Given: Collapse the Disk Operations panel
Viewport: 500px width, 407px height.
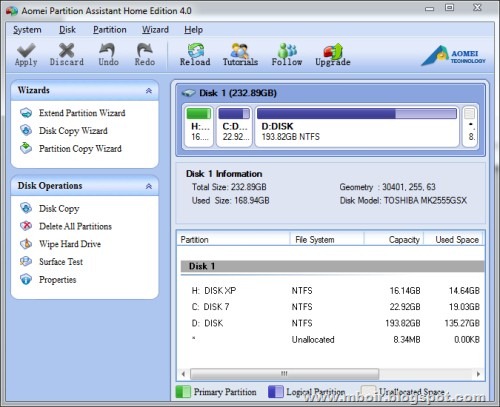Looking at the screenshot, I should point(149,186).
